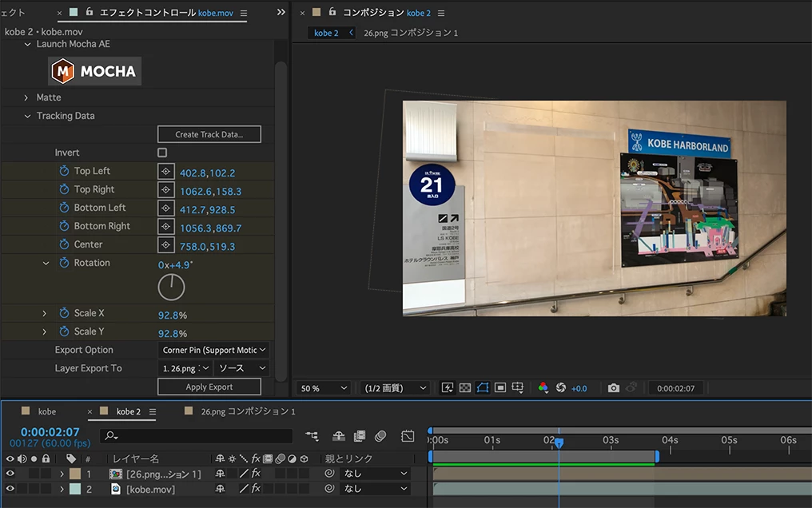Image resolution: width=812 pixels, height=508 pixels.
Task: Click the Rotation angle dial
Action: click(171, 287)
